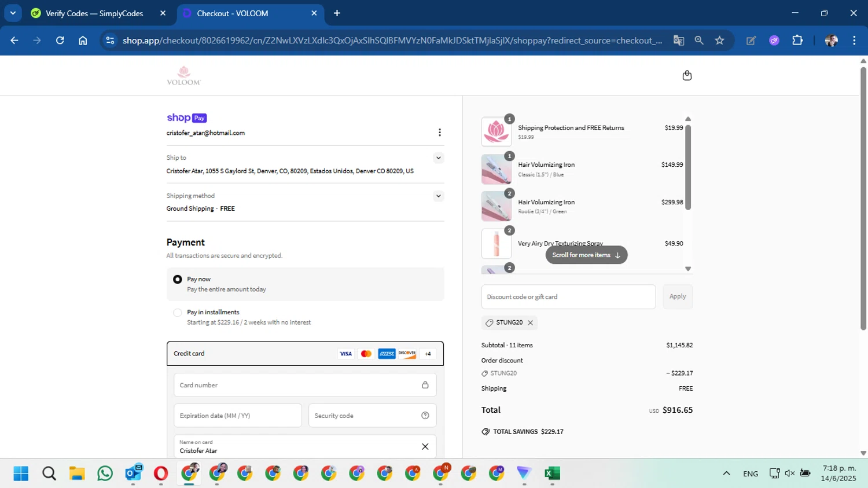Open the purple round extension icon

pos(774,41)
